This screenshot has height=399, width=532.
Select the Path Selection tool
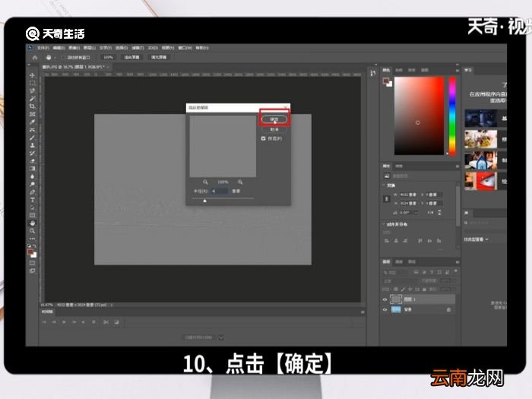pyautogui.click(x=32, y=207)
